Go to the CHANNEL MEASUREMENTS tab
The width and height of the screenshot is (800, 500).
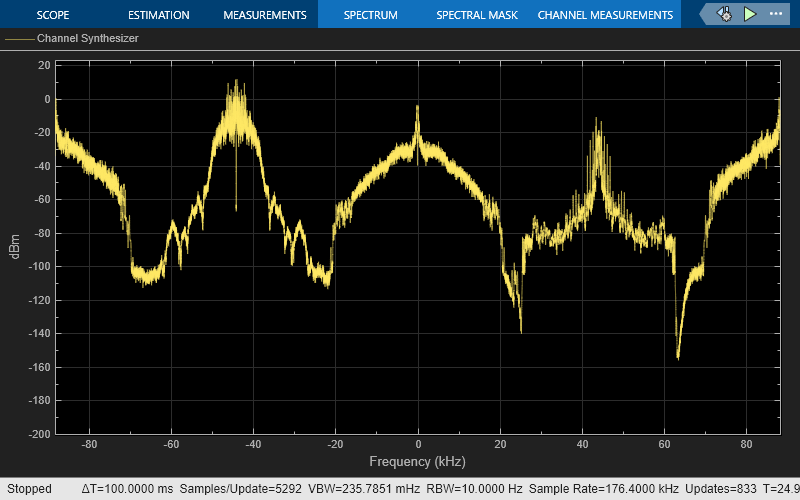(605, 15)
